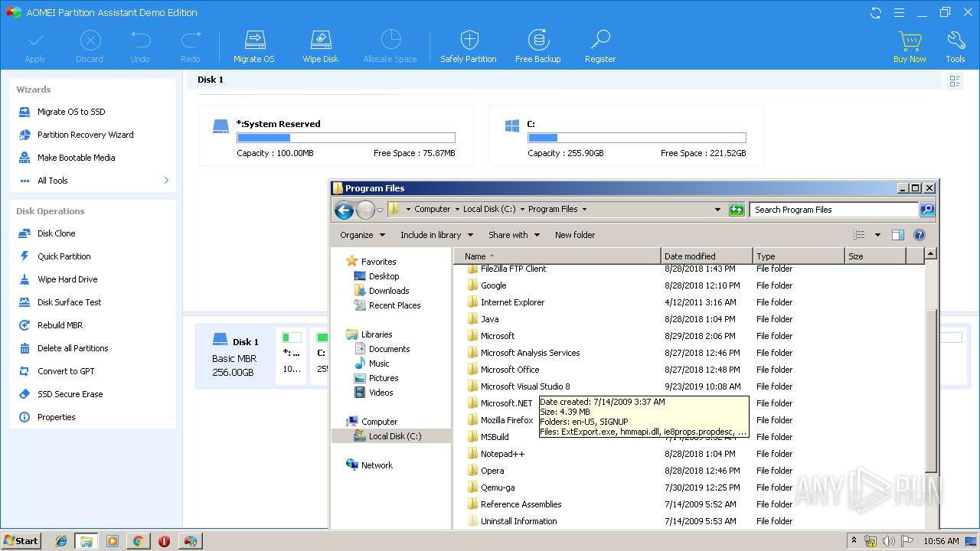Select Network in navigation pane

pos(377,465)
